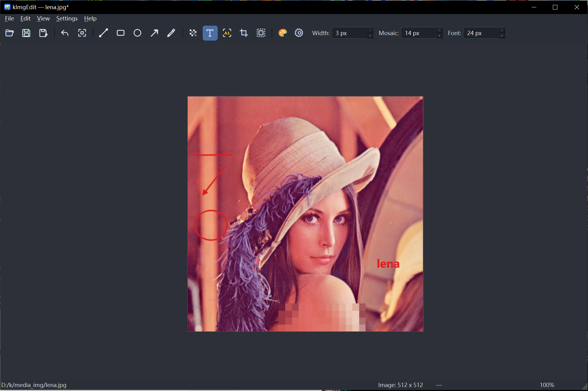Screen dimensions: 588x391
Task: Click the Save As icon
Action: coord(43,33)
